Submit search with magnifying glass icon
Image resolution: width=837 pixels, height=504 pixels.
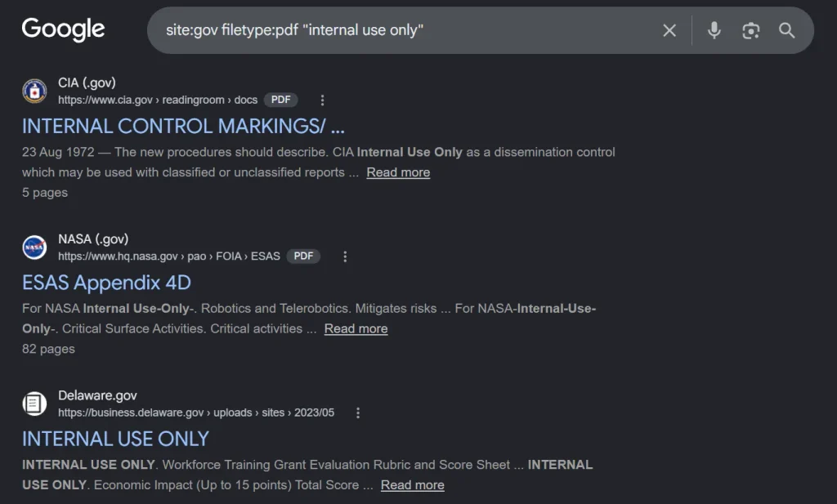coord(787,30)
